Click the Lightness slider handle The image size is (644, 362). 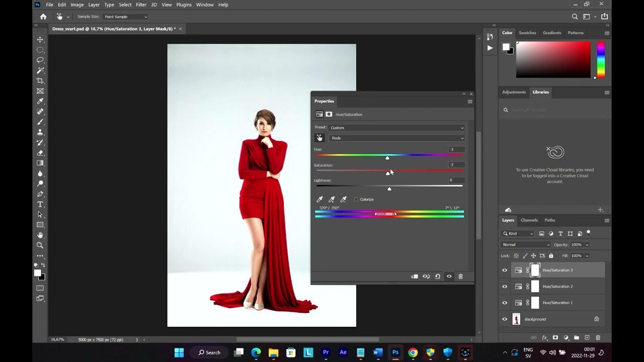click(x=389, y=189)
